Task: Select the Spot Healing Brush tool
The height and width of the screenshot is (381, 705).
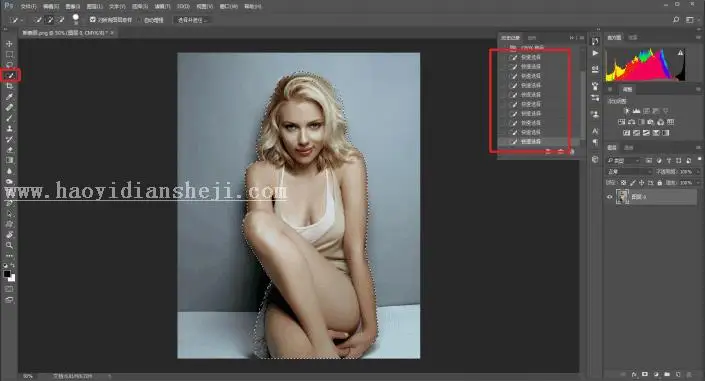Action: point(9,108)
